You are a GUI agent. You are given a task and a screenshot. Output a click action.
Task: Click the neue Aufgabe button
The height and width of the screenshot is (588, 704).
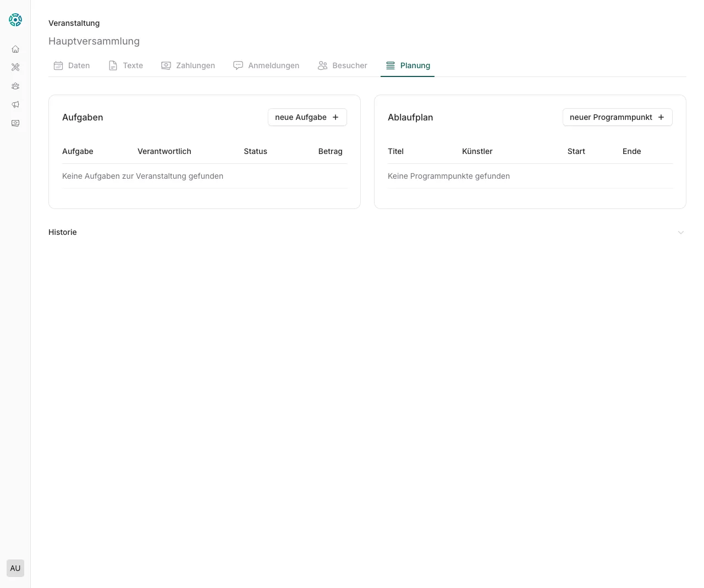[x=307, y=117]
